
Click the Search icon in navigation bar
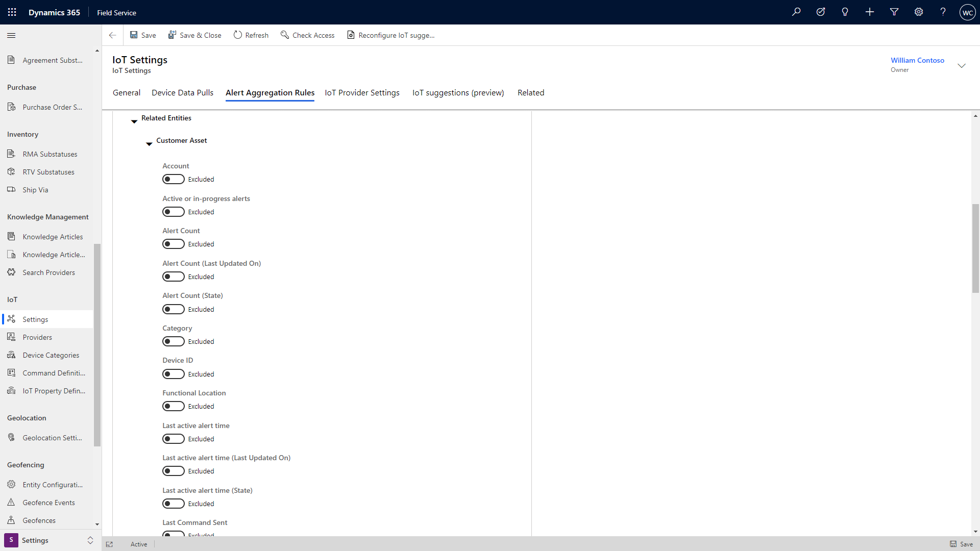pos(796,12)
